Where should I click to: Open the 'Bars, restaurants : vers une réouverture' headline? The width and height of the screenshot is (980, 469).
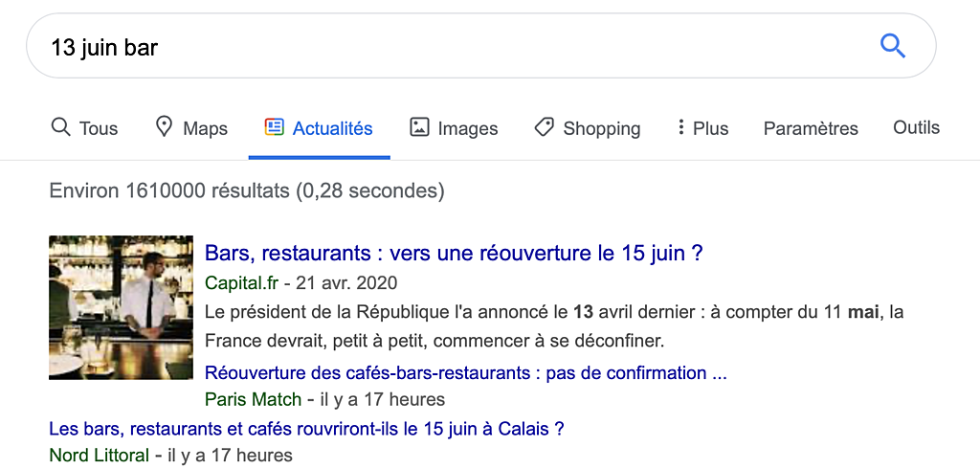455,254
